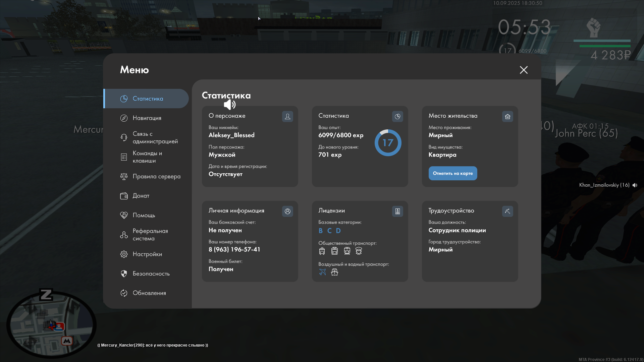Click the minimap in bottom-left corner
644x362 pixels.
51,324
